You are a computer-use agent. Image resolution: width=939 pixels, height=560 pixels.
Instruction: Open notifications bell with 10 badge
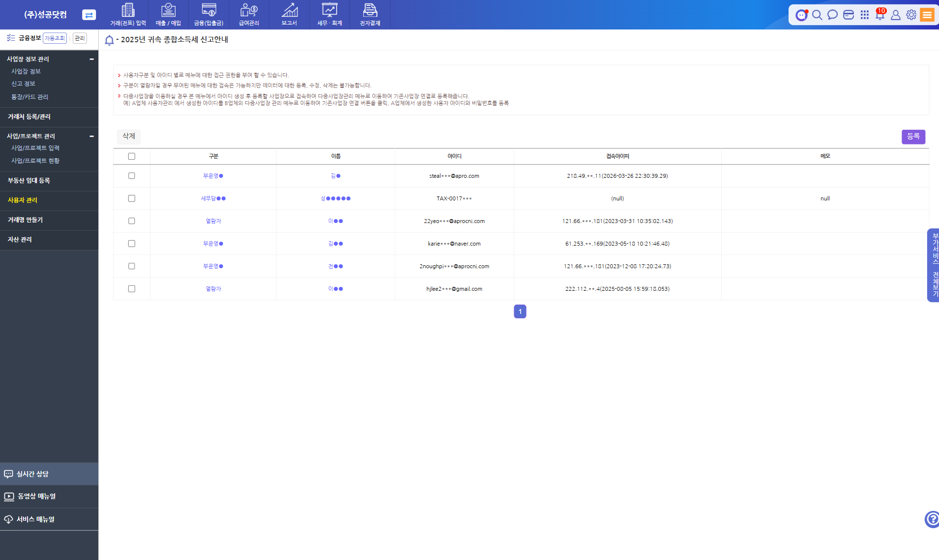pyautogui.click(x=880, y=14)
